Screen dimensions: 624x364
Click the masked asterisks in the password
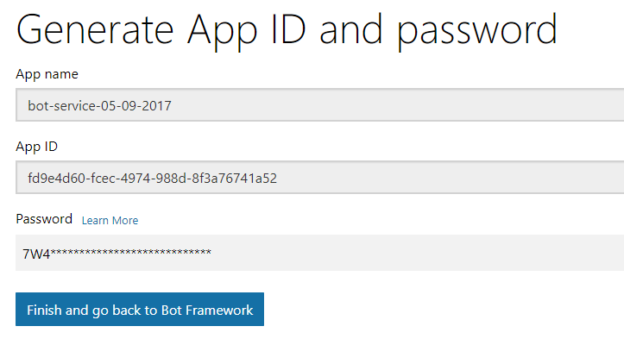(x=131, y=253)
